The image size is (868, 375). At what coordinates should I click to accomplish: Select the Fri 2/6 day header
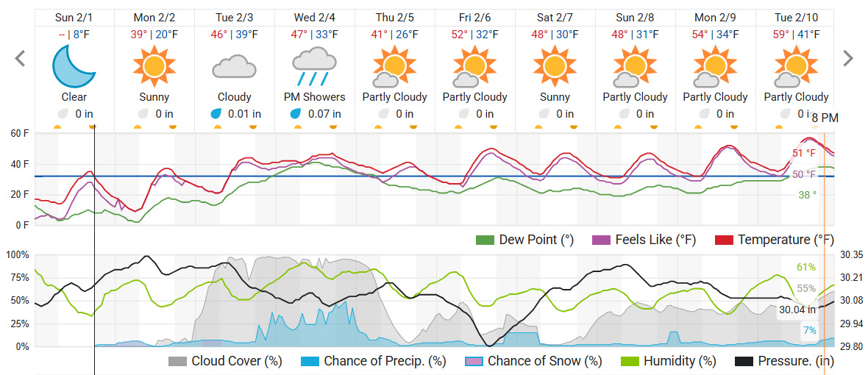[475, 17]
